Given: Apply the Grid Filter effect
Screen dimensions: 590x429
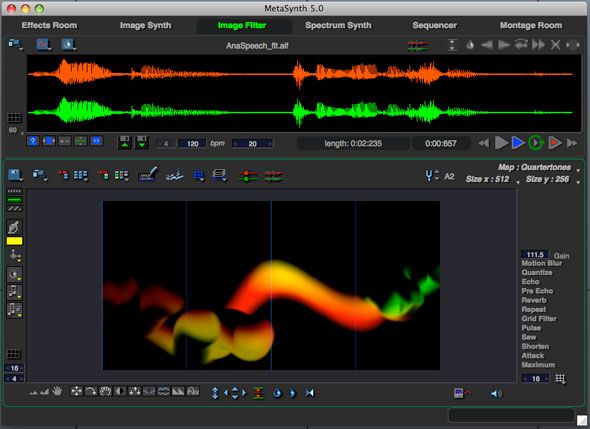Looking at the screenshot, I should (x=539, y=319).
